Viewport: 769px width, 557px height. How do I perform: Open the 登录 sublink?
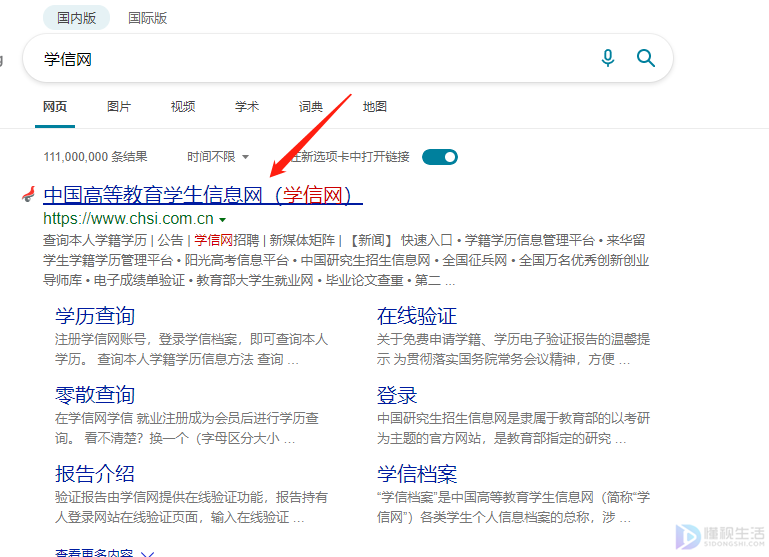pos(397,395)
